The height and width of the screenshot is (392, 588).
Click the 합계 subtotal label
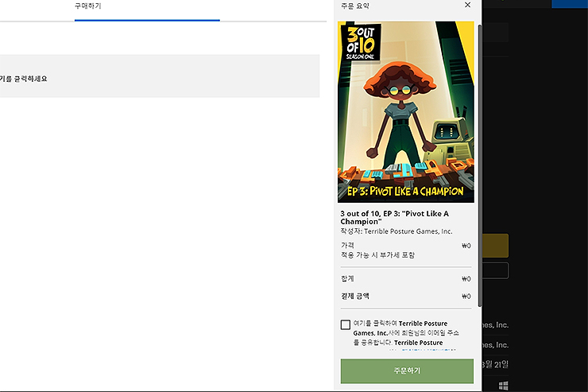[x=347, y=278]
